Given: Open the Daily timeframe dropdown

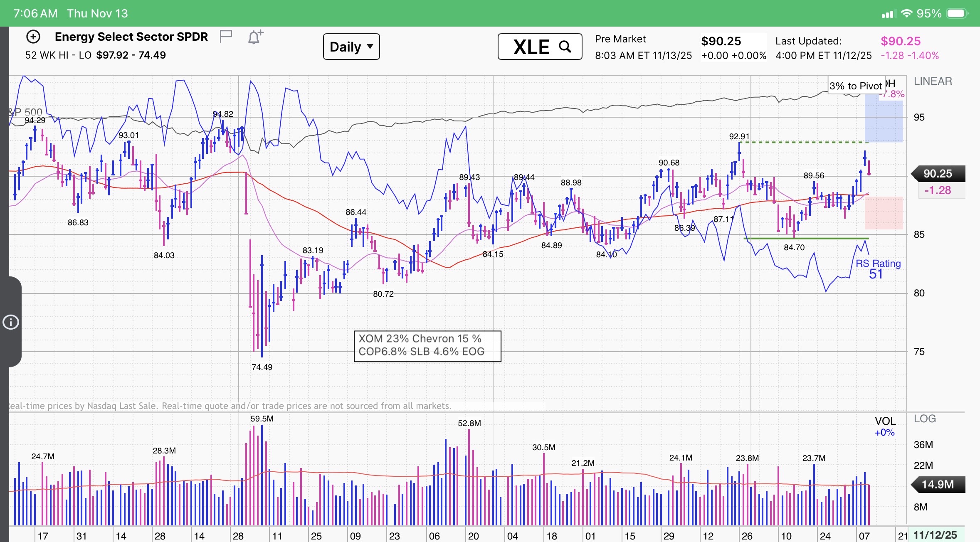Looking at the screenshot, I should 351,47.
